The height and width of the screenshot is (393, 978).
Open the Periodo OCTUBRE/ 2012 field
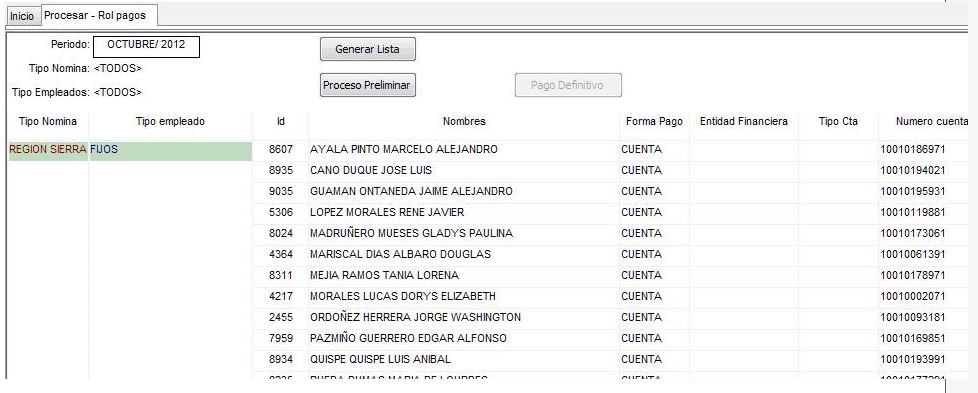tap(146, 47)
